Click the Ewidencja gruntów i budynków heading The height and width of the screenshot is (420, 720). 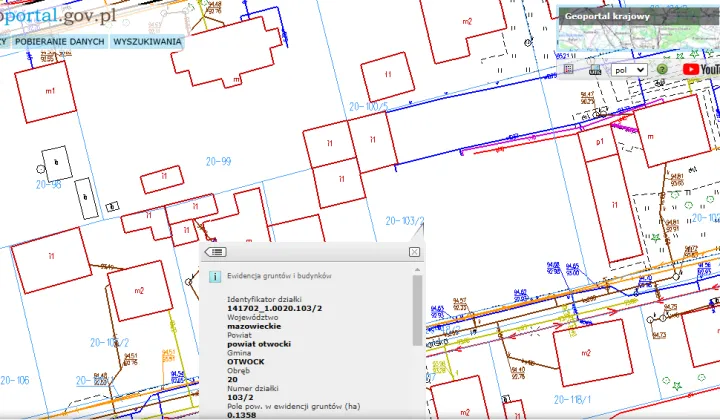click(x=279, y=275)
